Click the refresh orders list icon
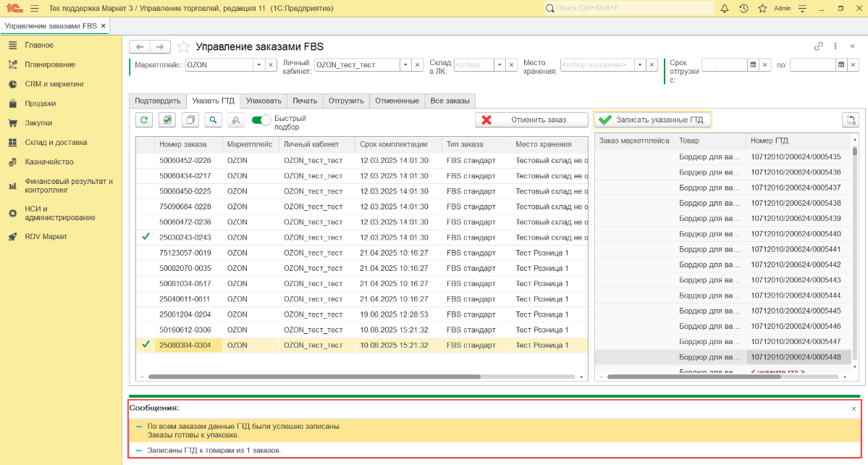 pyautogui.click(x=144, y=120)
